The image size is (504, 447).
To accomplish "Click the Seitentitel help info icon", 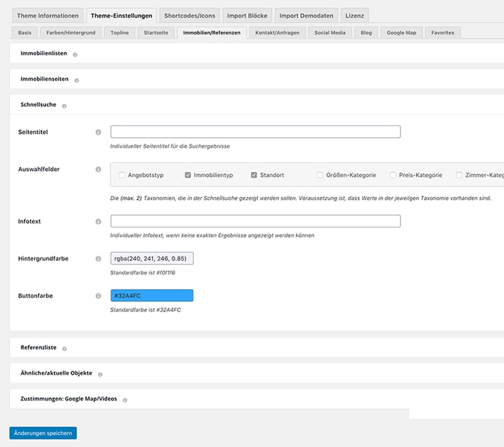I will tap(98, 132).
